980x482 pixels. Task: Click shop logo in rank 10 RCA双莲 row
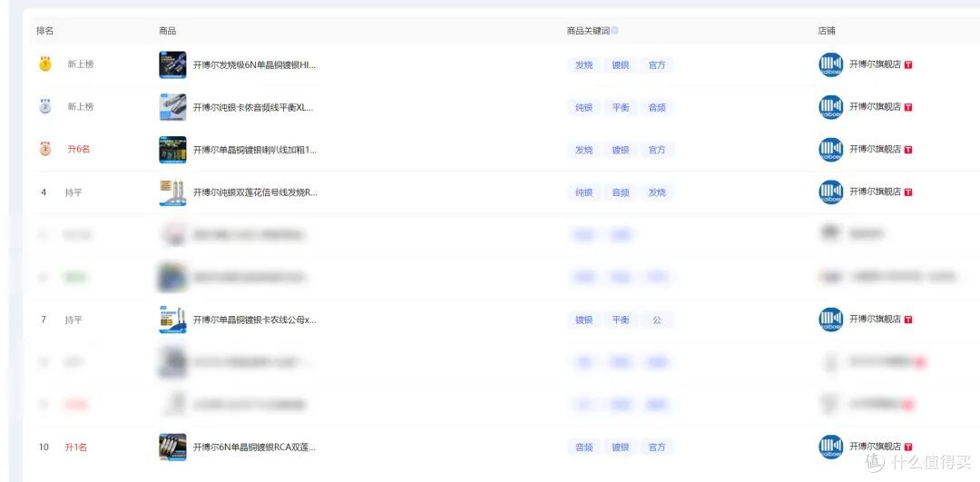[830, 447]
